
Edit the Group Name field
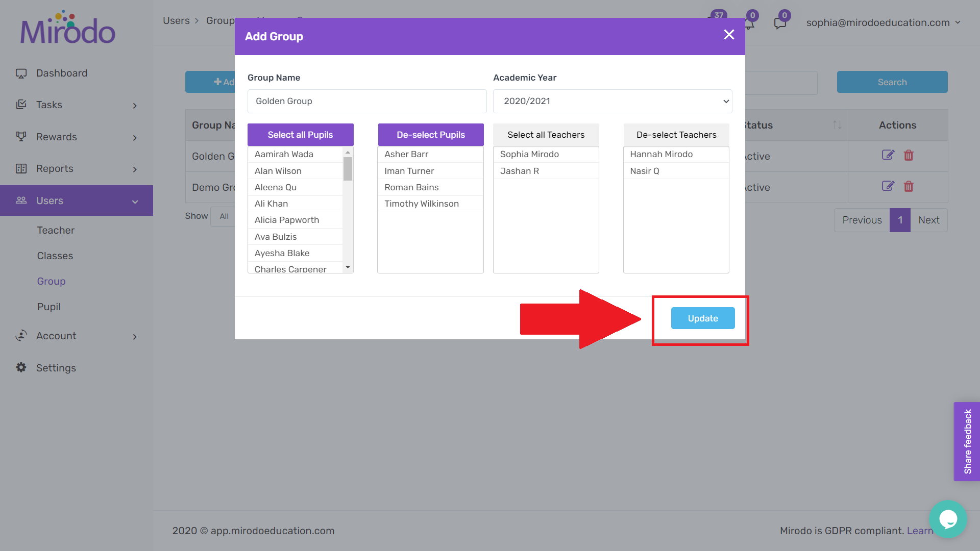[x=367, y=101]
